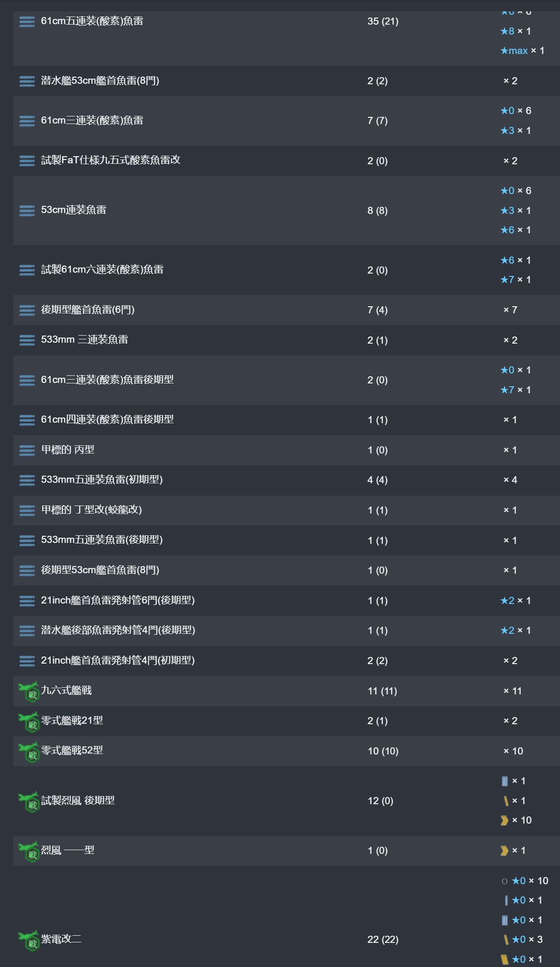The image size is (560, 967).
Task: Select the 潜水艦53cm艦首魚雷(8門) row name
Action: [x=100, y=80]
